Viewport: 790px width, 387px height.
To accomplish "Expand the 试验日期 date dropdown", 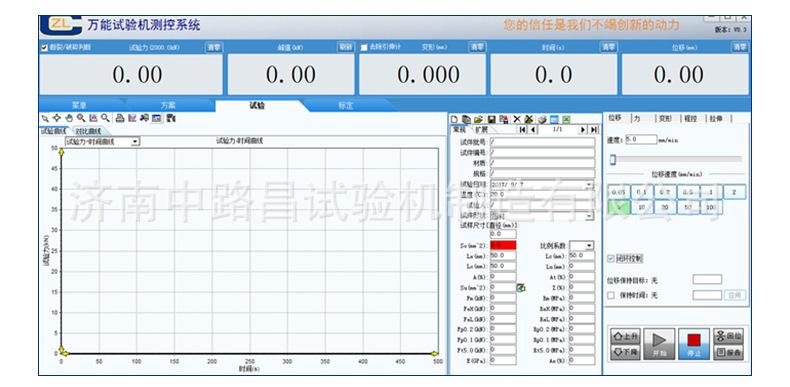I will [589, 185].
